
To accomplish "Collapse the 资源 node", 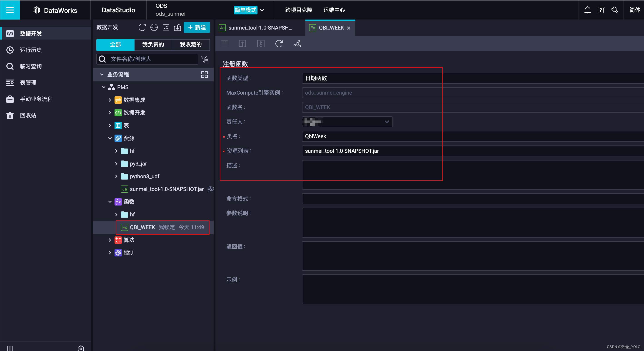I will [110, 138].
